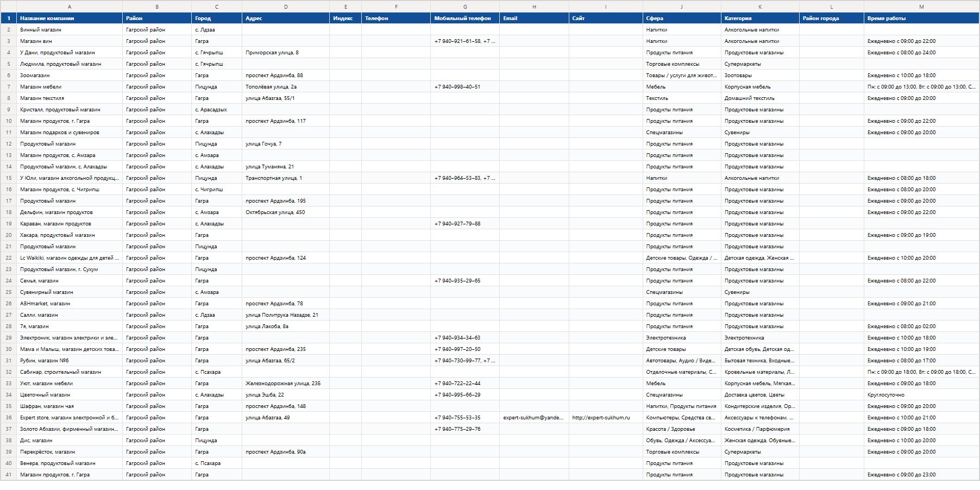The width and height of the screenshot is (980, 490).
Task: Click the 'Семья, магазин' cell
Action: pos(70,281)
